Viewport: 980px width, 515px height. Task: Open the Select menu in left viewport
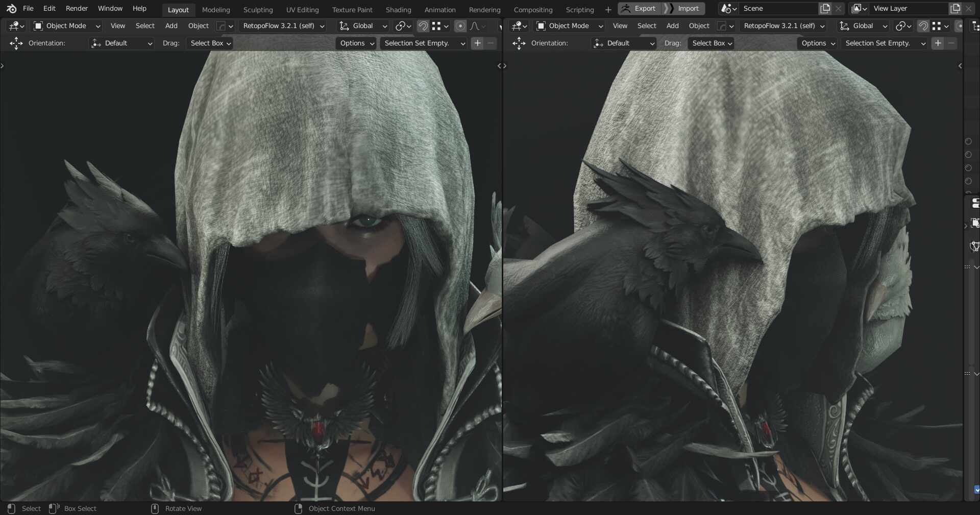point(145,26)
